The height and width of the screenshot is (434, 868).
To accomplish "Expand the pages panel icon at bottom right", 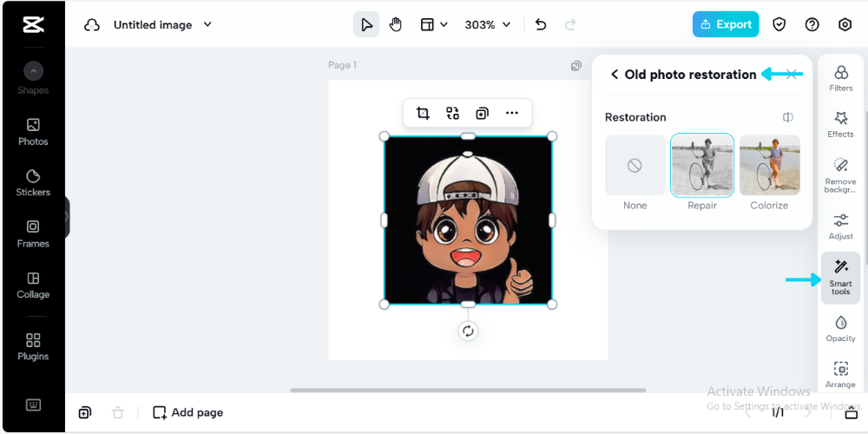I will [851, 413].
